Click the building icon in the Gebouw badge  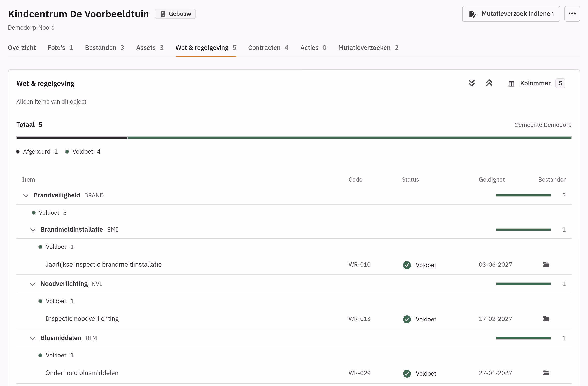click(163, 14)
